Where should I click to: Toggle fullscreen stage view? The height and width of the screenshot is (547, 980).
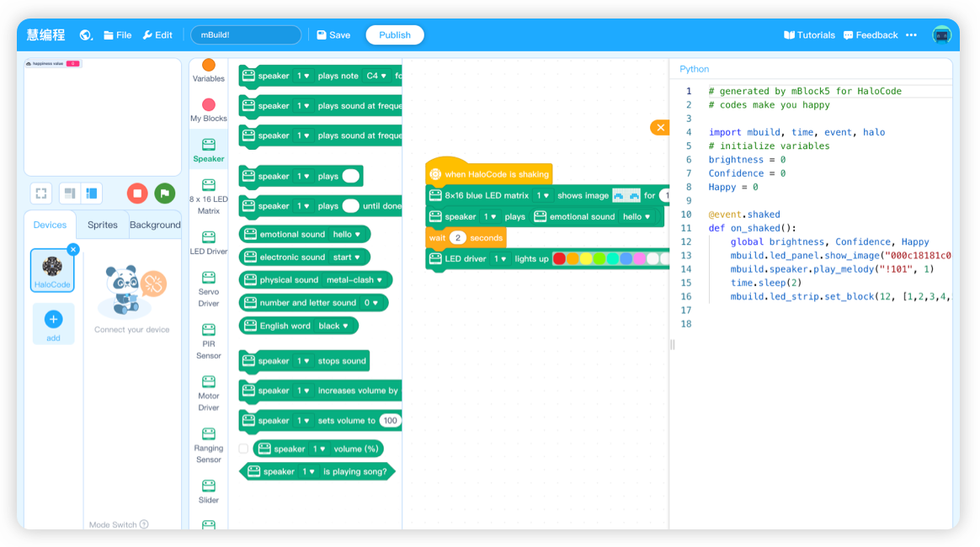pos(41,194)
